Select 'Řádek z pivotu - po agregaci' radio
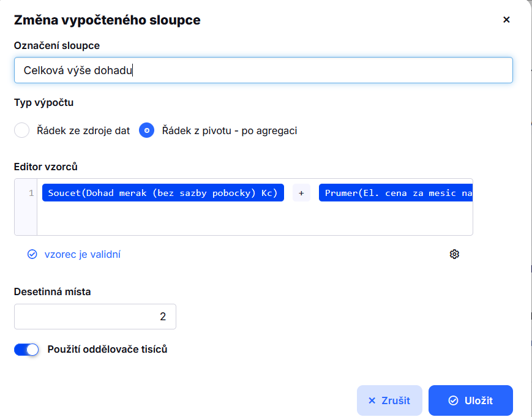The height and width of the screenshot is (417, 532). point(146,130)
